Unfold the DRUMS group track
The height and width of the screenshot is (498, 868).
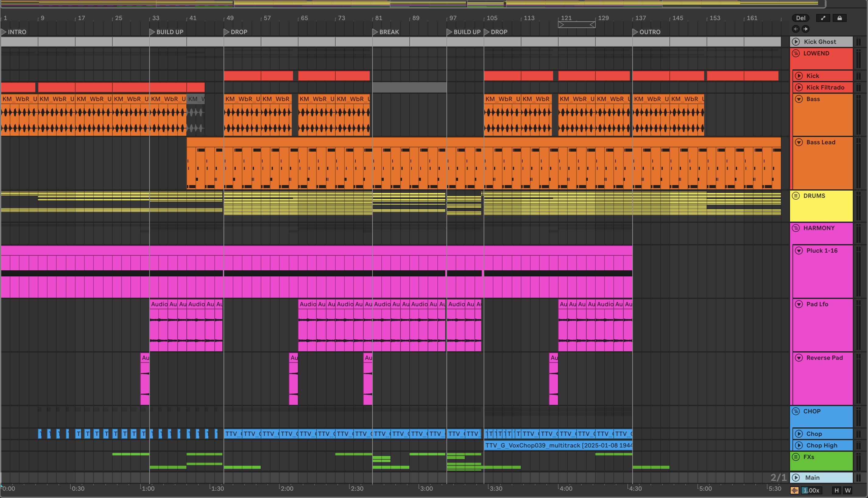796,196
